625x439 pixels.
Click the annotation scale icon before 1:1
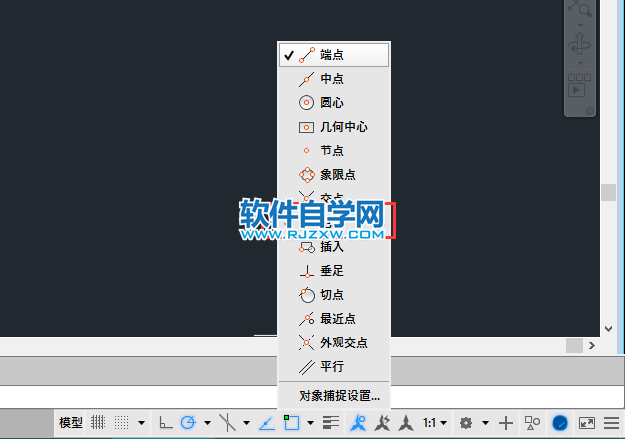[x=406, y=423]
